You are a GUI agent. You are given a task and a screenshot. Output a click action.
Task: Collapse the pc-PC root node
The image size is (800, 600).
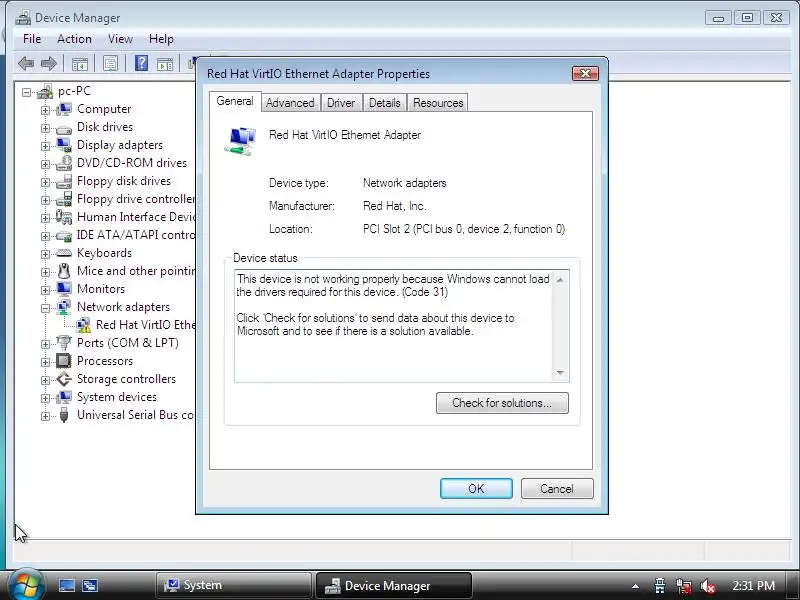click(26, 92)
